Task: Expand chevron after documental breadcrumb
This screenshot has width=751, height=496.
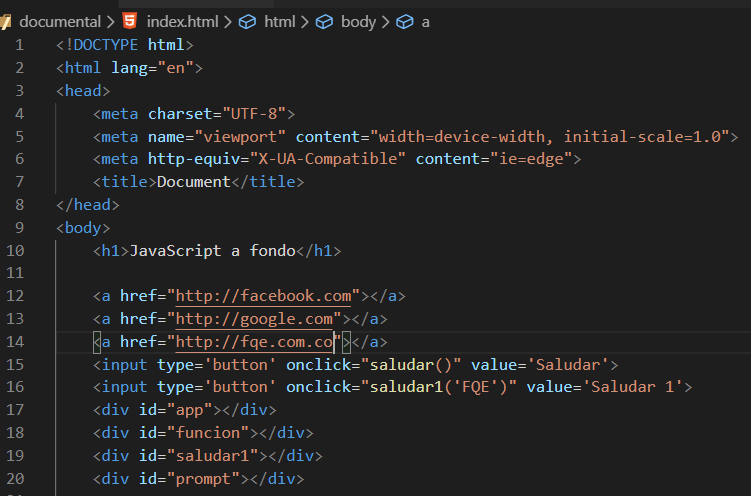Action: (x=111, y=22)
